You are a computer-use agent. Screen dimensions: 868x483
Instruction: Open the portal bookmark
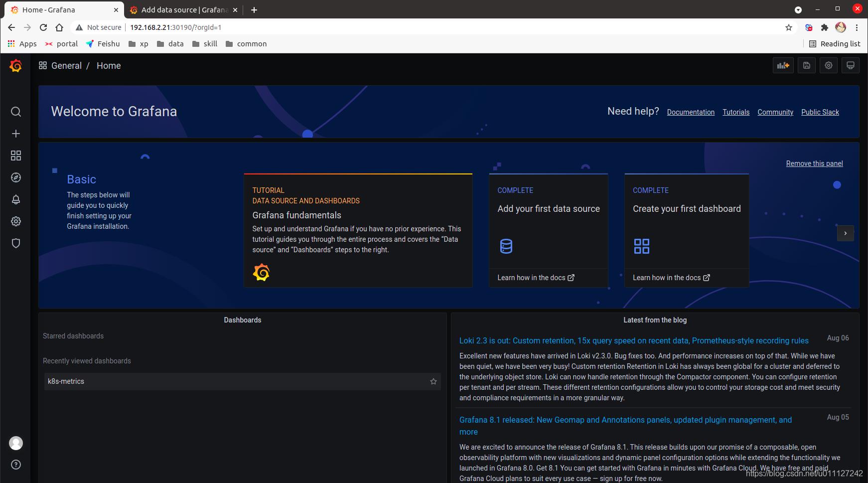(62, 44)
